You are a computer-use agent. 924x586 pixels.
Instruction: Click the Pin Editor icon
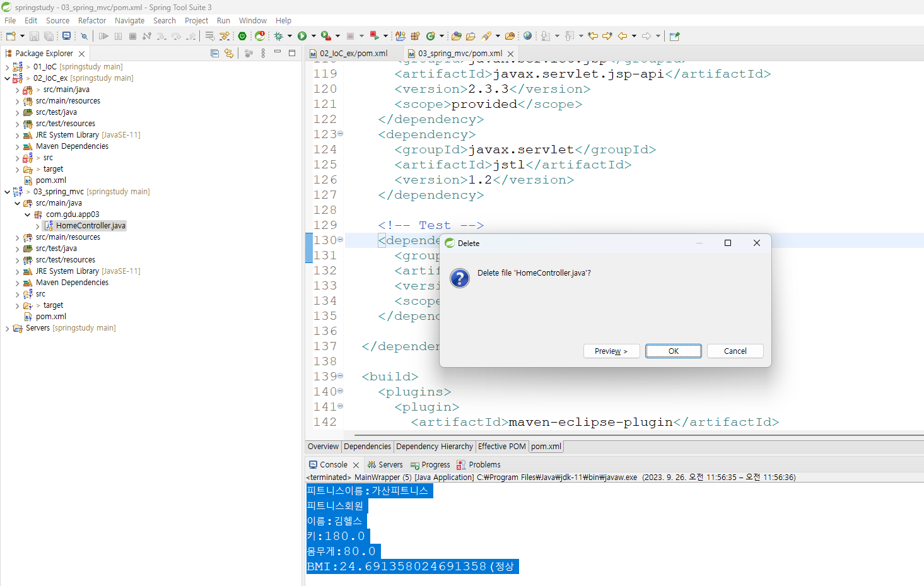674,36
